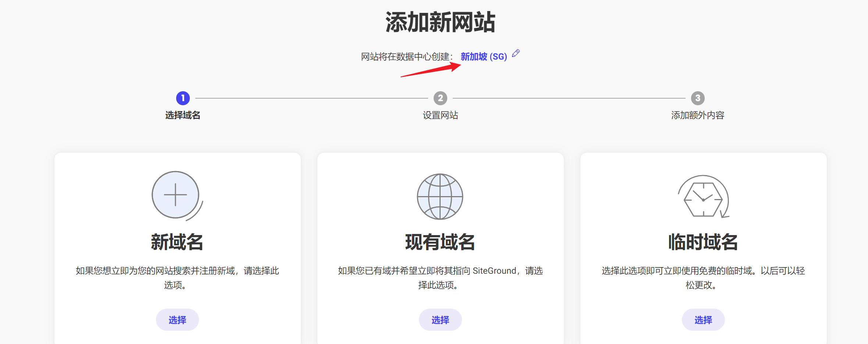This screenshot has width=868, height=344.
Task: Click the 临时域名 card heading
Action: coord(703,242)
